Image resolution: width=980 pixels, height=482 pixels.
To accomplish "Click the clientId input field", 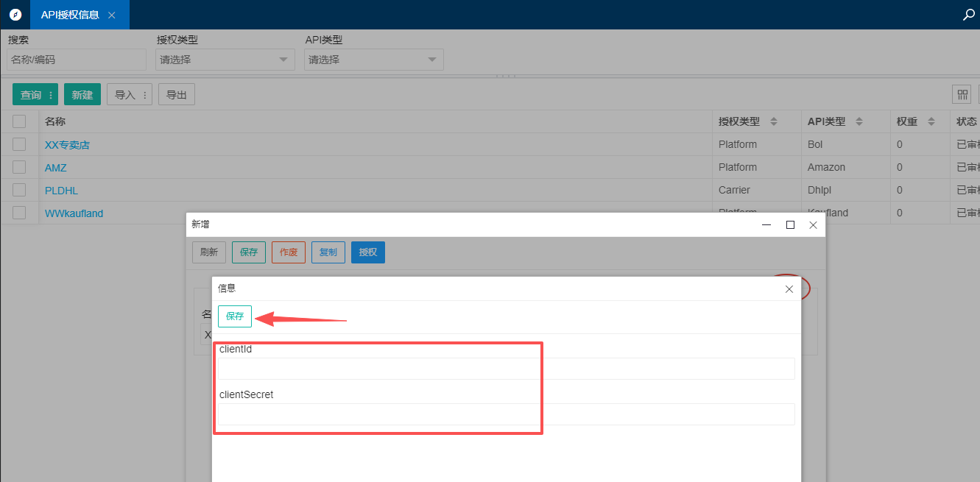I will (506, 369).
